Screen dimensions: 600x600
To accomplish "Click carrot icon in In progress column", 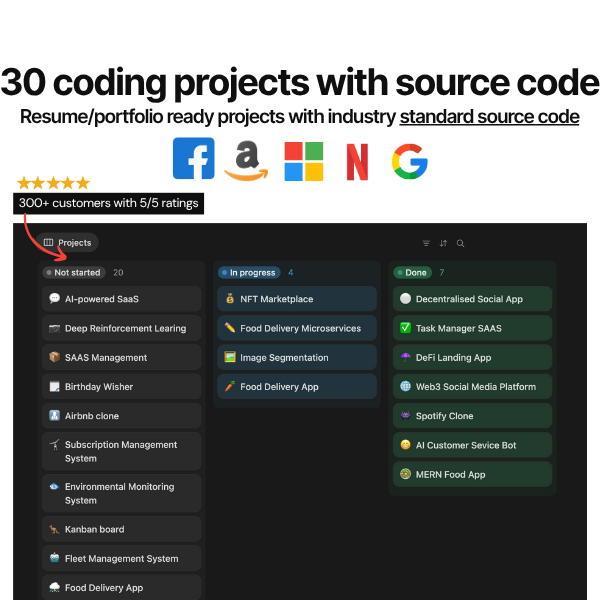I will click(x=230, y=386).
